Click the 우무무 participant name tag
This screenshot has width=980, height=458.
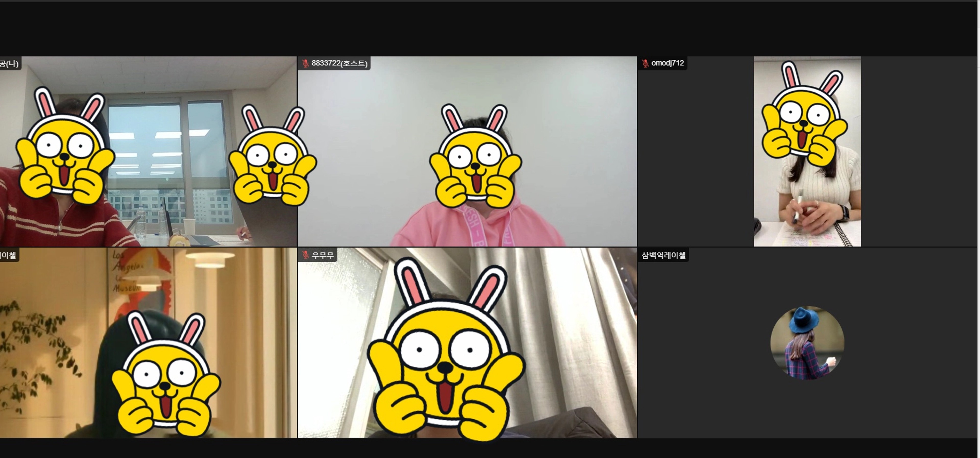coord(323,255)
